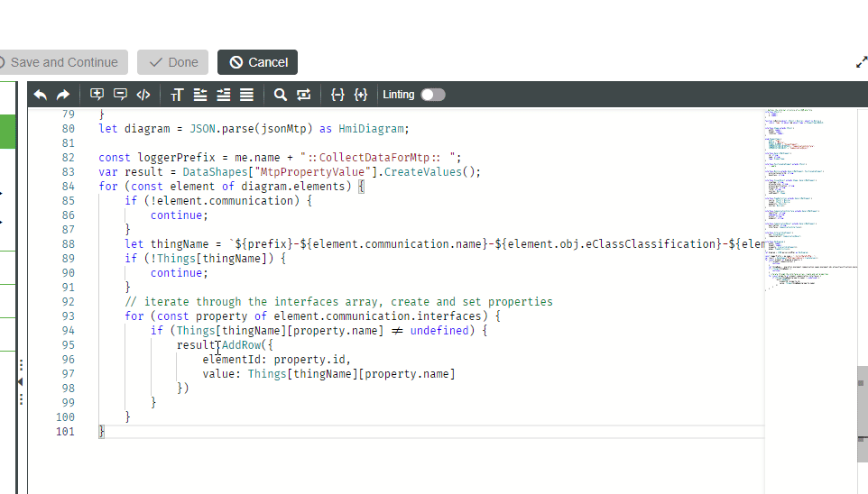Click the CreateValues call on line 83

[x=423, y=172]
